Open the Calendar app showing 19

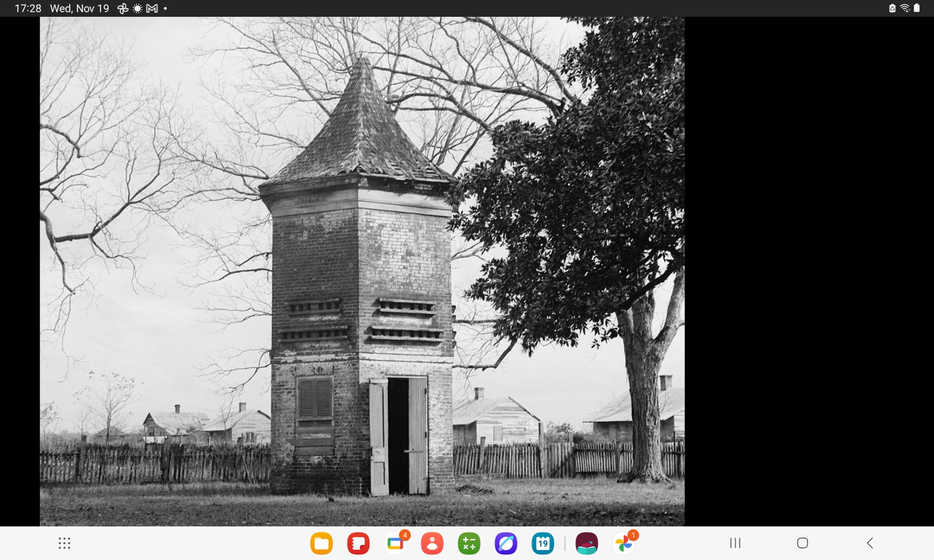(543, 543)
